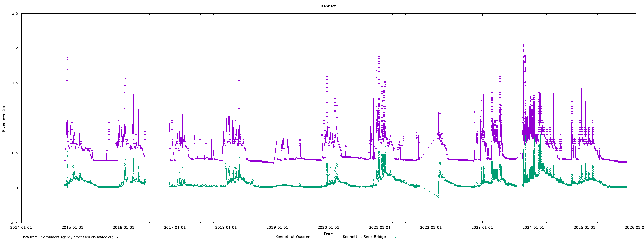Click the 2015-01-01 date tick label
This screenshot has width=644, height=242.
pos(72,228)
